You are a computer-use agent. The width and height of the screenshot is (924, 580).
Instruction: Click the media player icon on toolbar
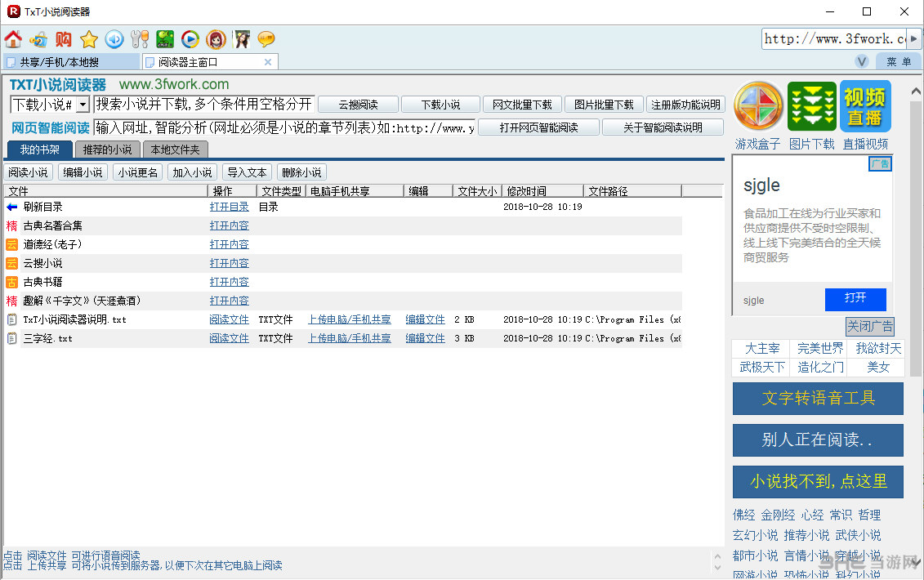click(190, 39)
